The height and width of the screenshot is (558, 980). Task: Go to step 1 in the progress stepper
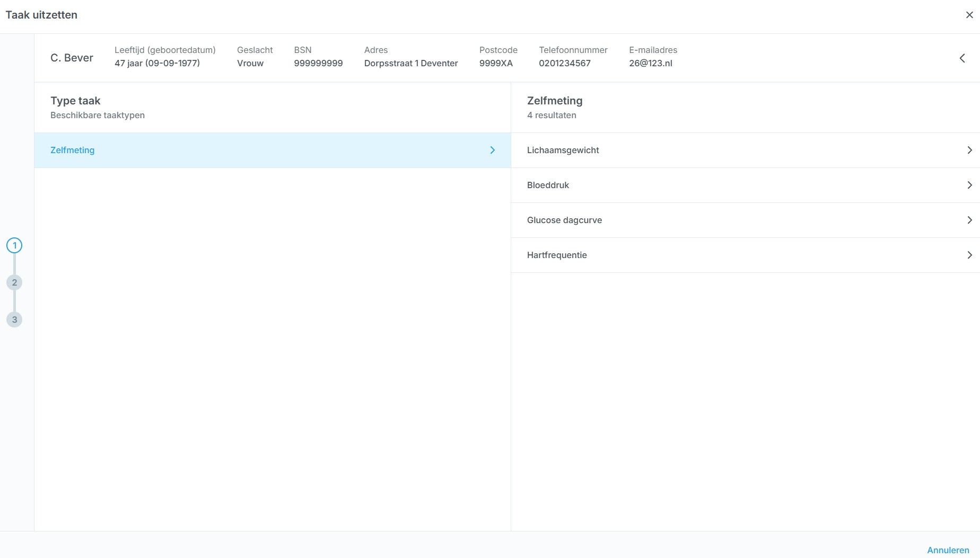(x=14, y=245)
